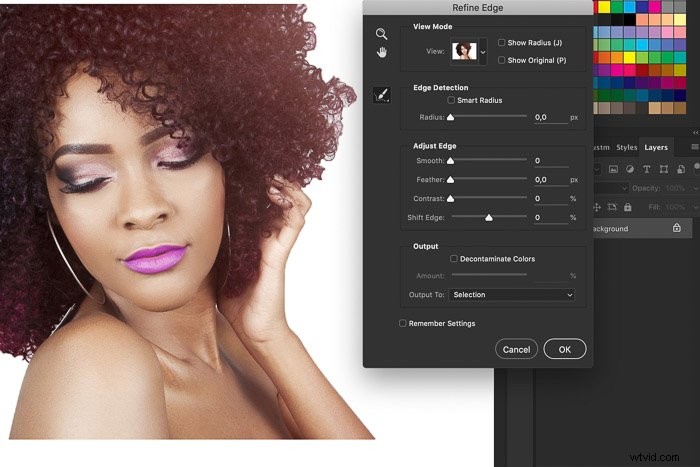
Task: Open the Layers panel options menu
Action: click(x=695, y=147)
